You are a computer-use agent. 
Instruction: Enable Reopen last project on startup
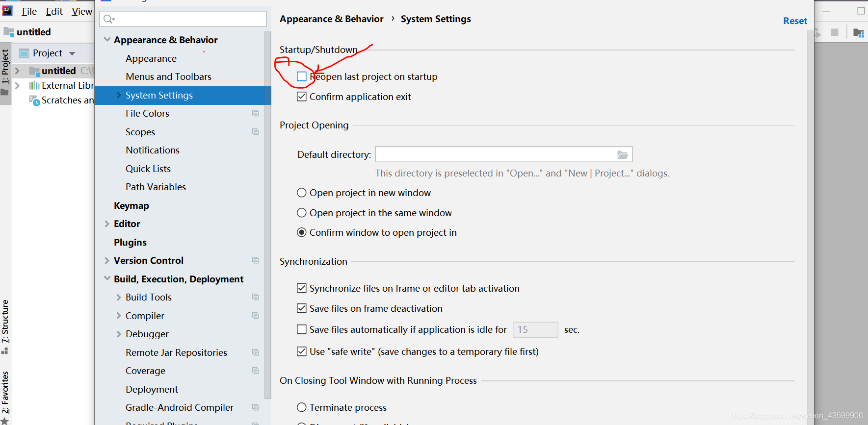[302, 76]
